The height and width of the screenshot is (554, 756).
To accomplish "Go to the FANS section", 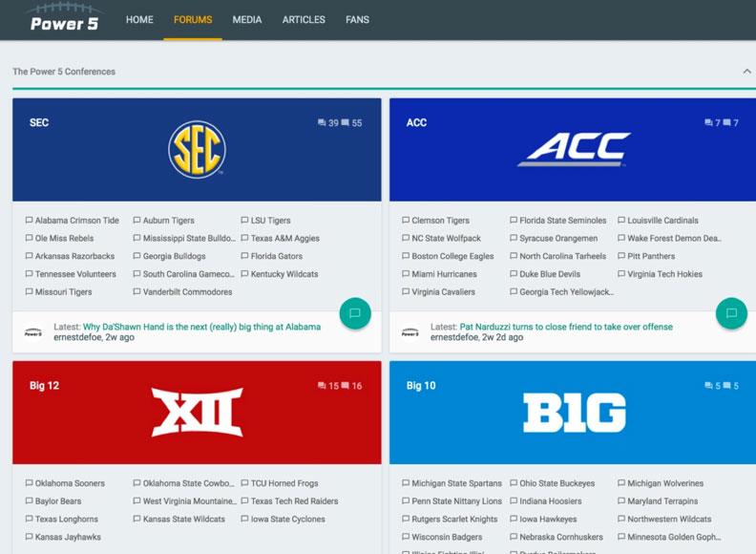I will point(357,20).
